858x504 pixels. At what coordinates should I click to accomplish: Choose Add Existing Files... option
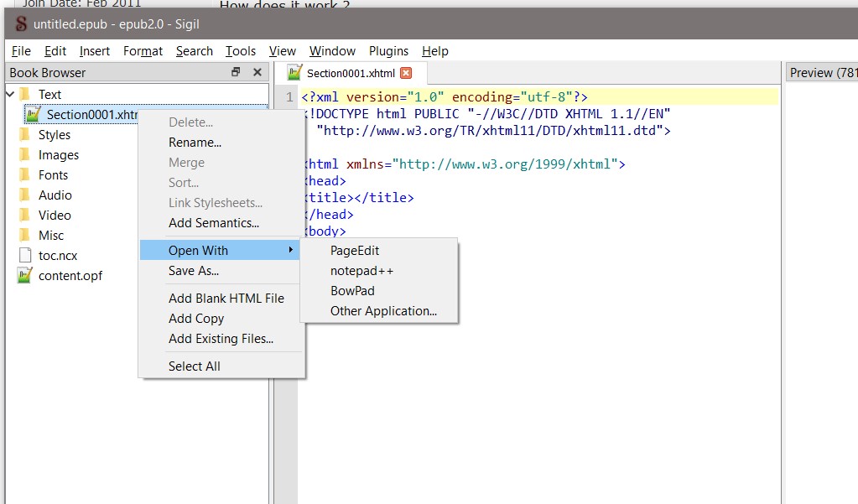coord(221,339)
